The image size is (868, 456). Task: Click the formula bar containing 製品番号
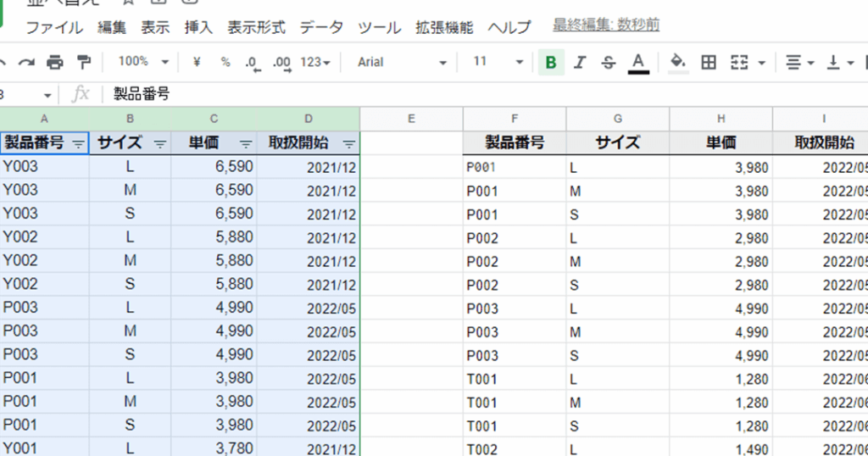click(x=424, y=94)
